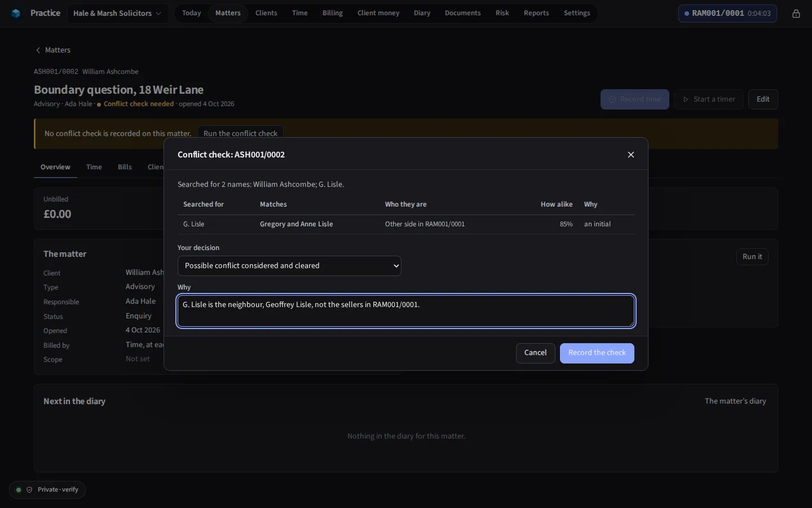Switch to the Bills tab
Screen dimensions: 812x508
[125, 167]
